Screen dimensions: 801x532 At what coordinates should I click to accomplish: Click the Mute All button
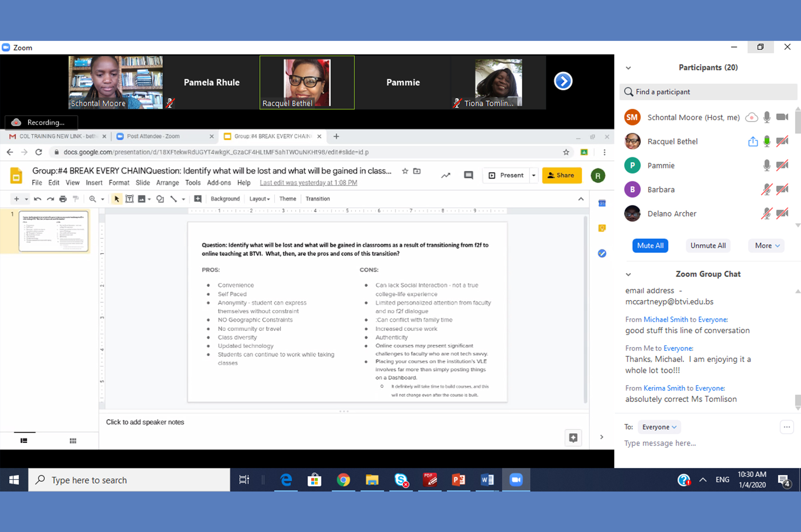pos(650,246)
